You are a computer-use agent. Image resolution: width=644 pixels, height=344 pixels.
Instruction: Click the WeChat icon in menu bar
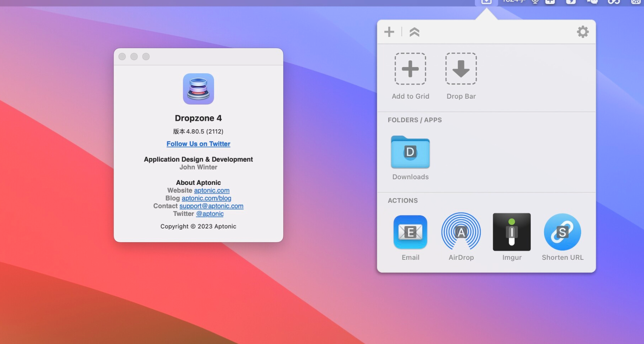tap(592, 2)
